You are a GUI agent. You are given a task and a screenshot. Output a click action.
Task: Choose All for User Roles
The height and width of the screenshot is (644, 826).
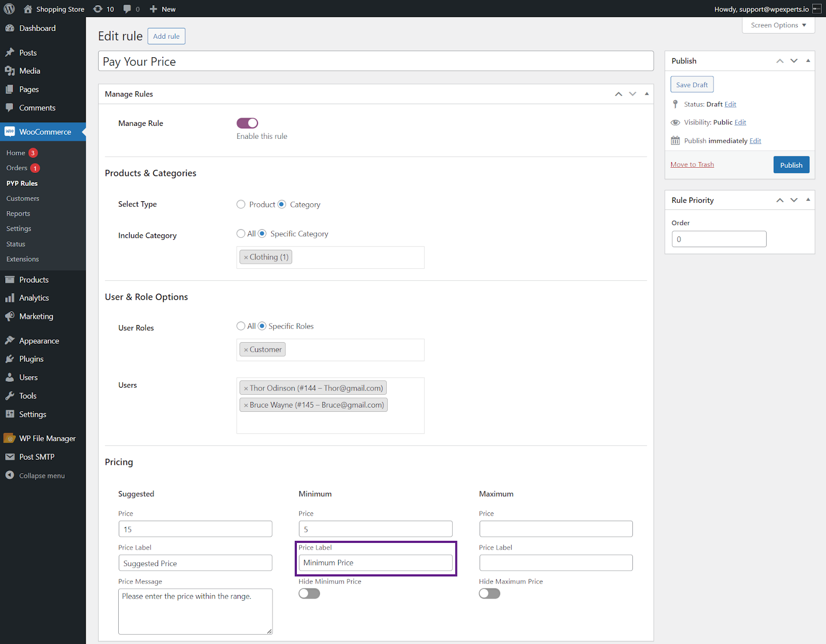pos(241,326)
